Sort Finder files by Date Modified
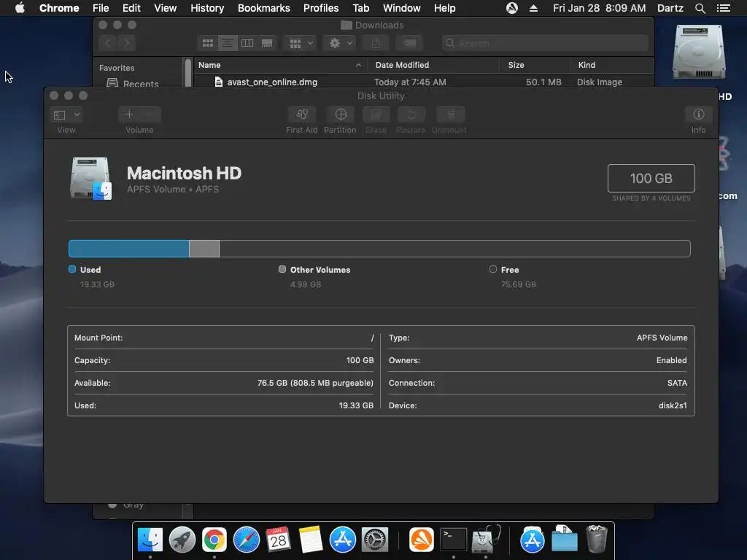The height and width of the screenshot is (560, 747). [433, 65]
